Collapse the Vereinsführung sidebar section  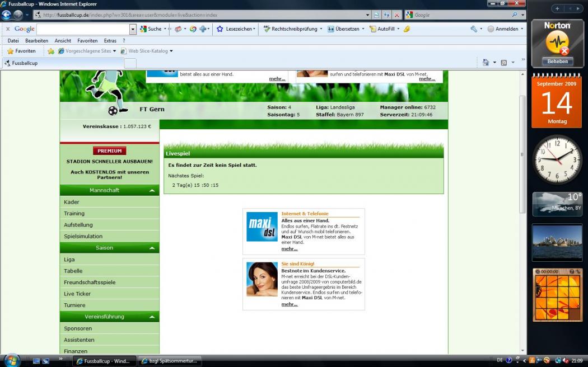(152, 317)
